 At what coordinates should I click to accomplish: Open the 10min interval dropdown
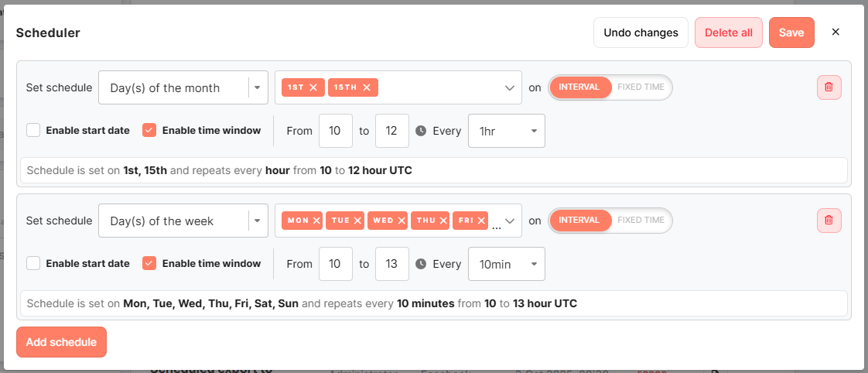click(507, 265)
